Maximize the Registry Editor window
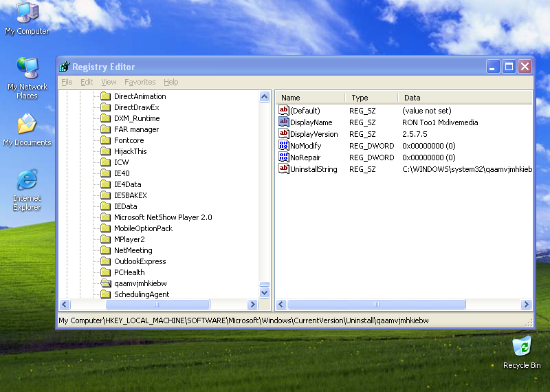Screen dimensions: 550x392 click(x=509, y=66)
